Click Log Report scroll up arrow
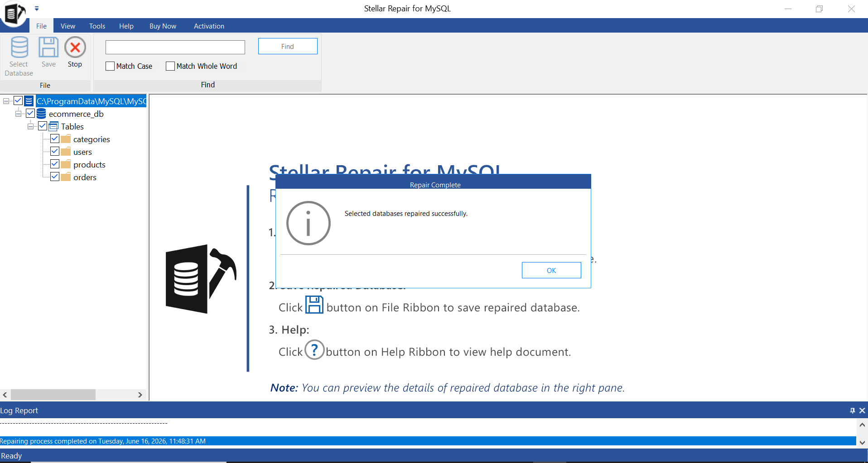The height and width of the screenshot is (463, 868). click(x=862, y=425)
